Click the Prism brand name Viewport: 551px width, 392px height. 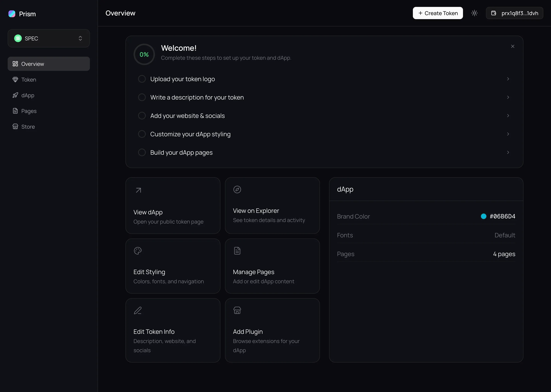coord(27,14)
